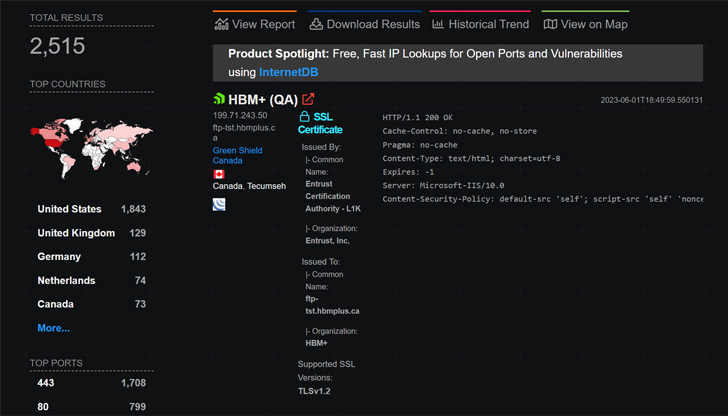Click the top countries world map
This screenshot has height=416, width=728.
click(91, 149)
